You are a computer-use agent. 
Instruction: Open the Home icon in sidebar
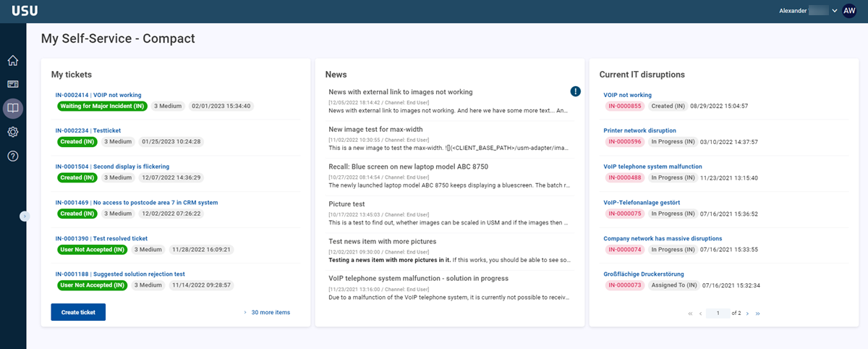tap(13, 61)
